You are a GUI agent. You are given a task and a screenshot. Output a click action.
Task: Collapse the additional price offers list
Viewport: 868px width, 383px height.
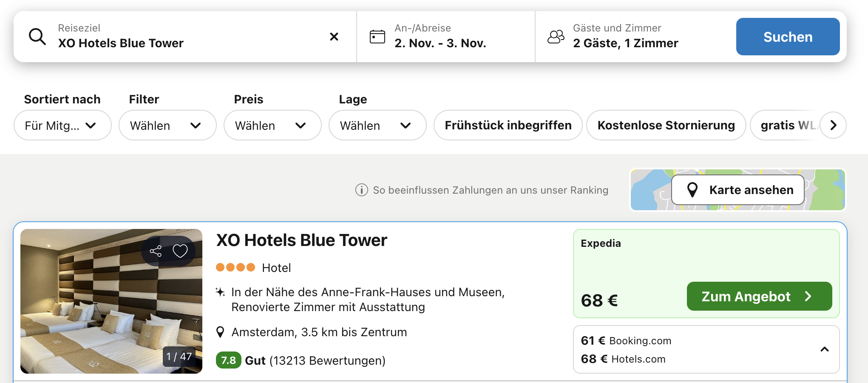click(824, 349)
